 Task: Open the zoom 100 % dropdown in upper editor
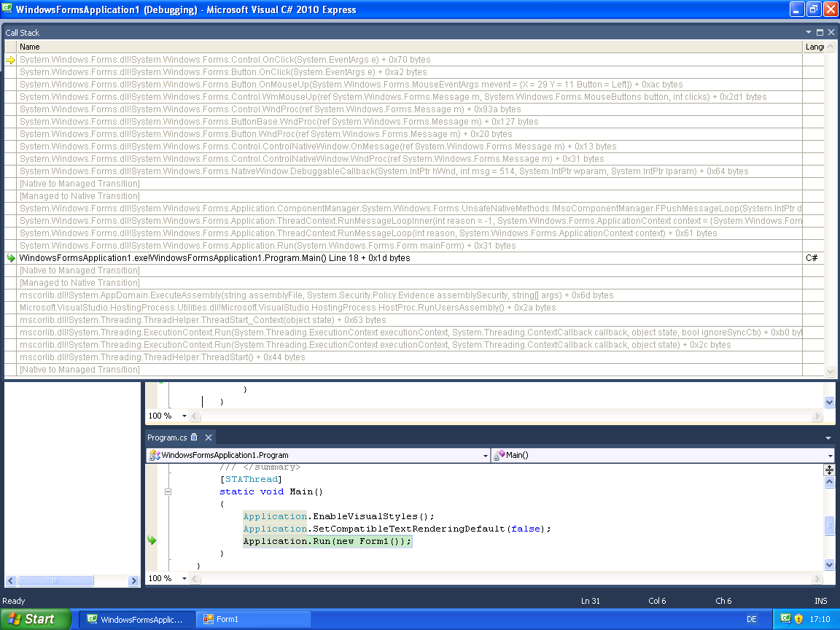pos(184,416)
